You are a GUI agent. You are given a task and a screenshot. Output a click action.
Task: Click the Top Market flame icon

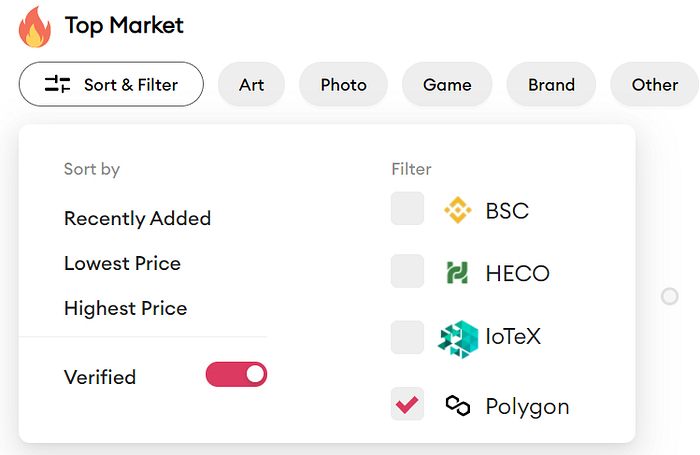click(34, 27)
